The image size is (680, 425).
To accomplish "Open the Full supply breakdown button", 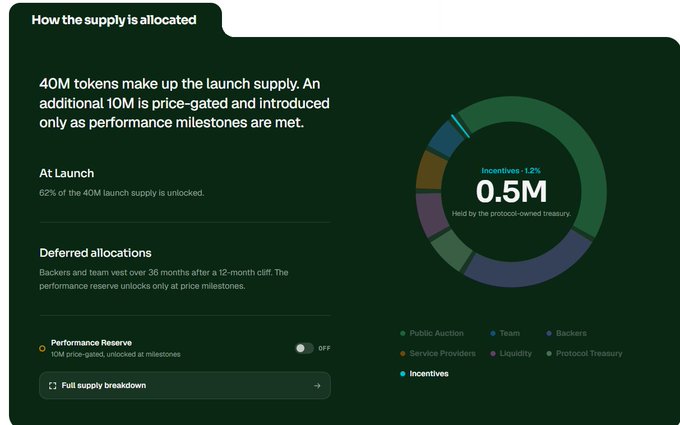I will pyautogui.click(x=185, y=386).
